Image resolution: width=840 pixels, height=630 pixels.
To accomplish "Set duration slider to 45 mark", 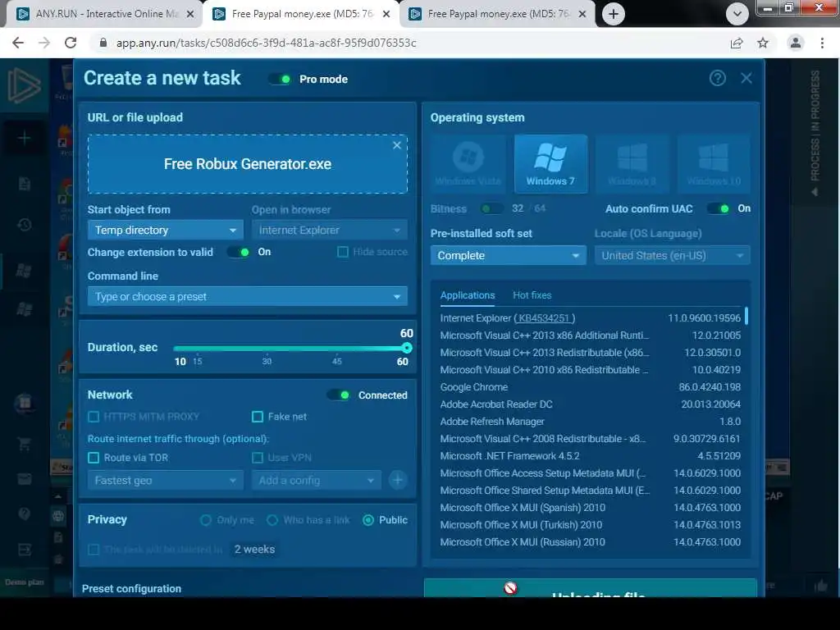I will (x=337, y=349).
